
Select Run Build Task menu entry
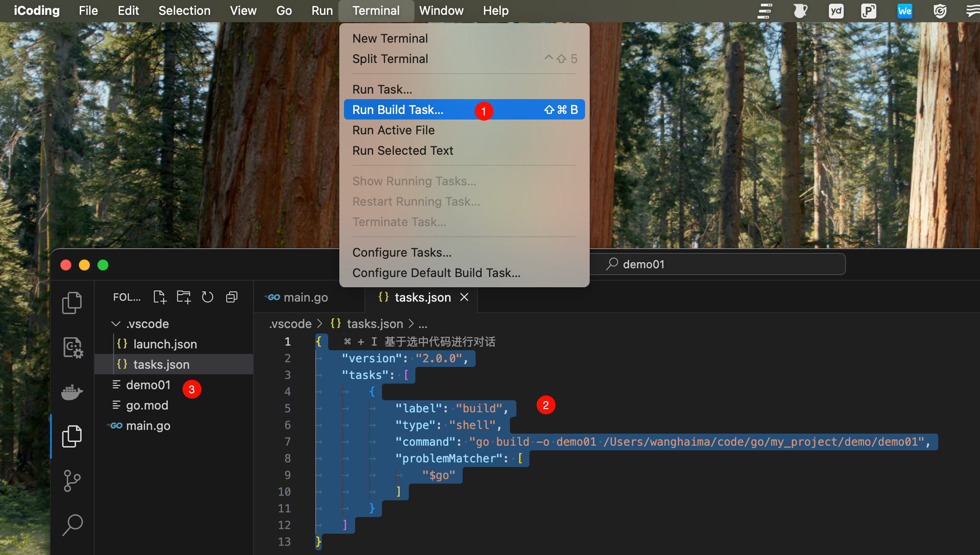tap(398, 110)
